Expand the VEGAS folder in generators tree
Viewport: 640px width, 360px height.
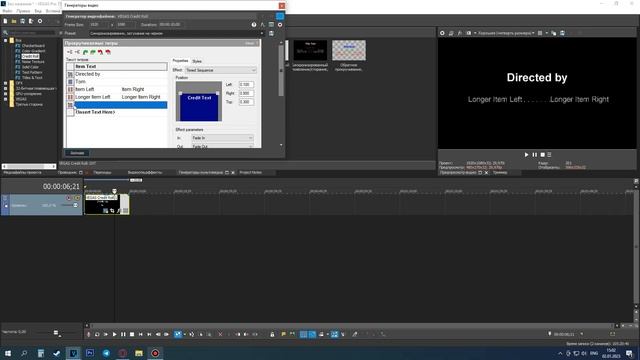click(6, 99)
